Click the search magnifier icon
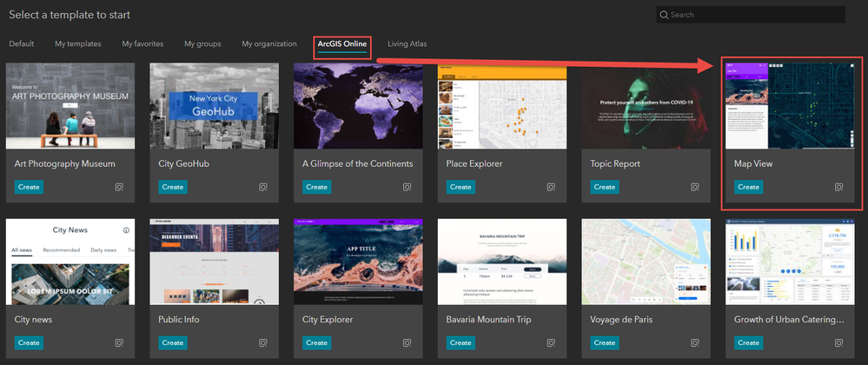Viewport: 868px width, 365px height. coord(665,15)
